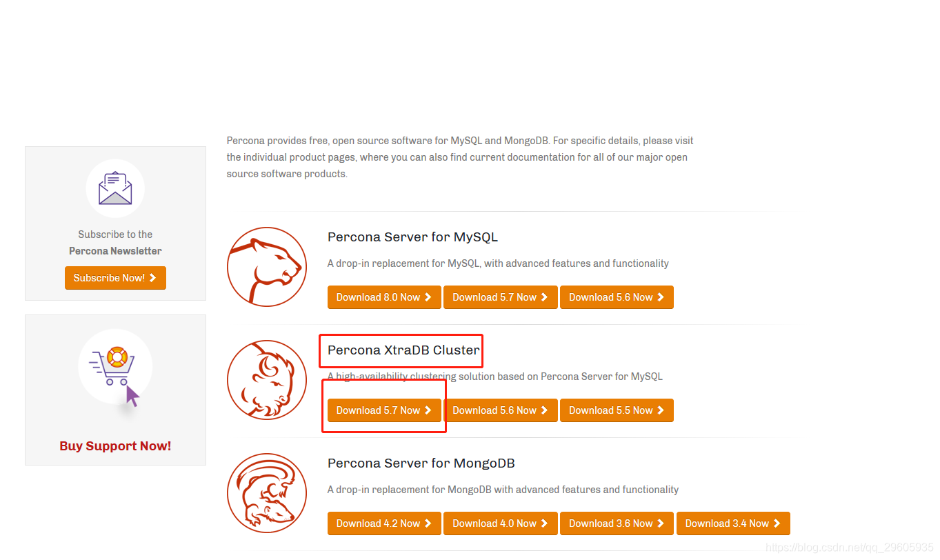Click the chevron on Subscribe Now button
The height and width of the screenshot is (560, 940).
point(152,278)
